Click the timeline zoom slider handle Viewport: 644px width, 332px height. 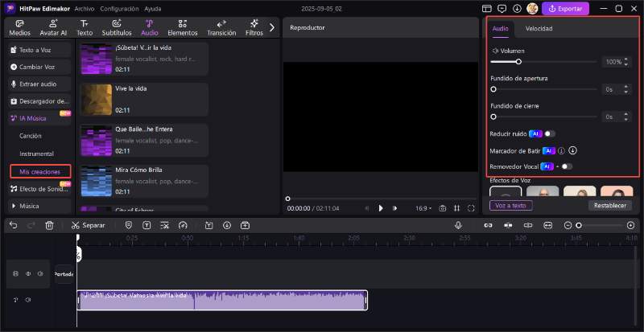(579, 225)
